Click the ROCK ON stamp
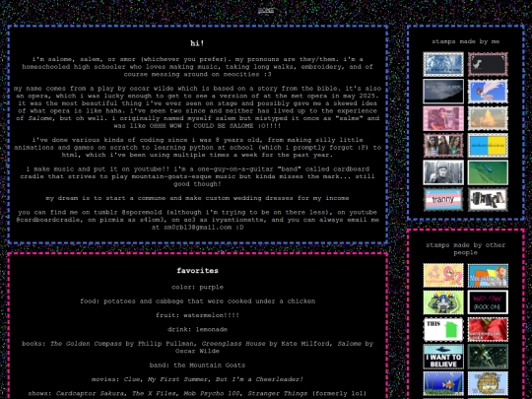This screenshot has height=399, width=532. pyautogui.click(x=488, y=302)
